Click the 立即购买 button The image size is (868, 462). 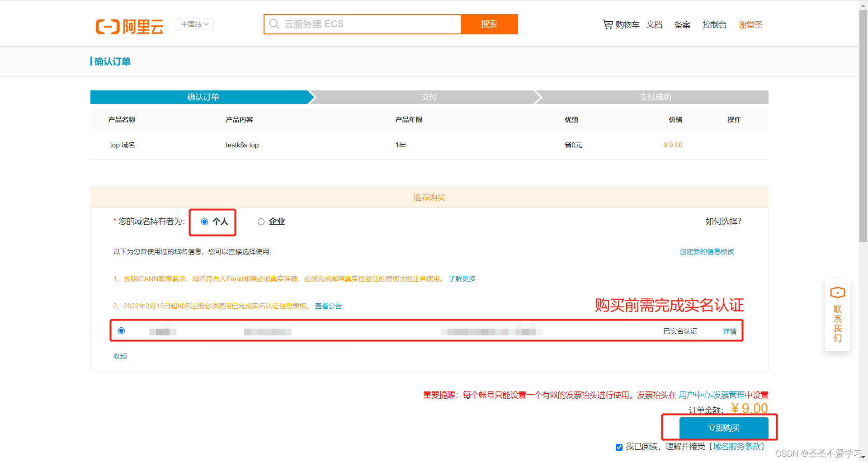tap(724, 428)
